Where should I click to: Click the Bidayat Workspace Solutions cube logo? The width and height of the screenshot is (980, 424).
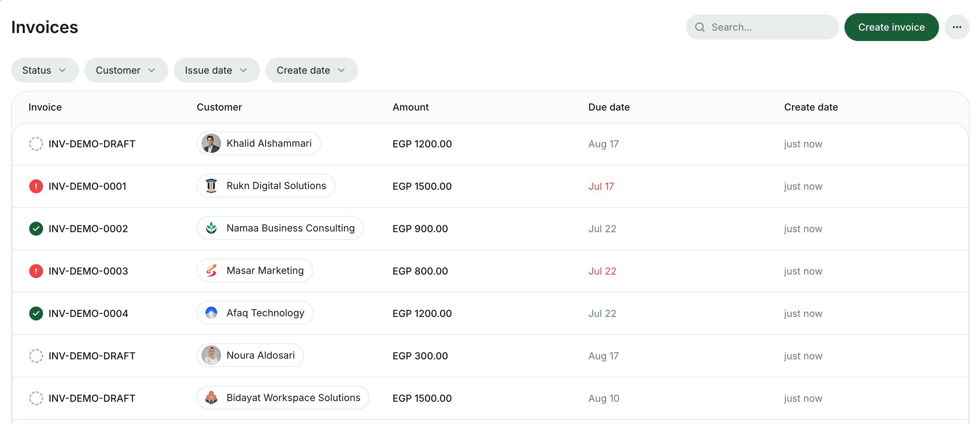[211, 397]
